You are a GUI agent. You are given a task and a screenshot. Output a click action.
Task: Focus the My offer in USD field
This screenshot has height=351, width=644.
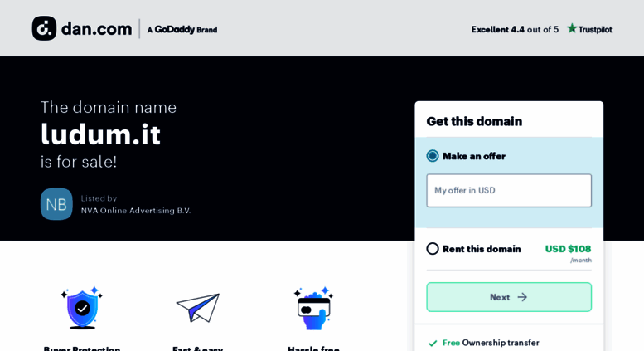tap(509, 190)
